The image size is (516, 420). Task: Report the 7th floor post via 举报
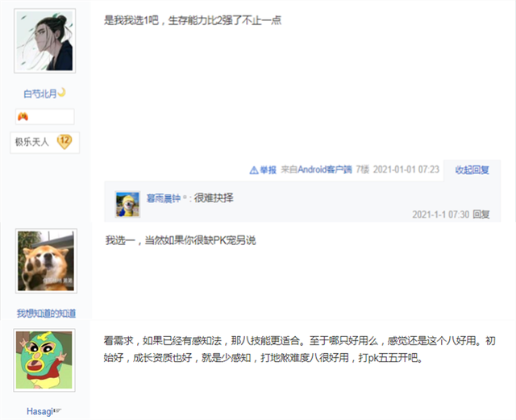point(268,170)
